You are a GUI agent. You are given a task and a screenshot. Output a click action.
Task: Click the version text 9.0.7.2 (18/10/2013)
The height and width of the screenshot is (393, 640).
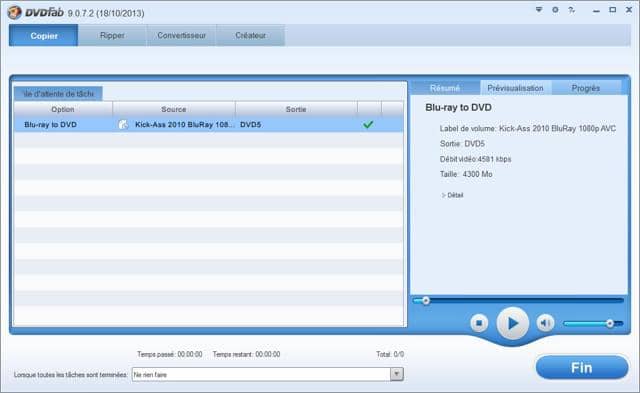[106, 13]
